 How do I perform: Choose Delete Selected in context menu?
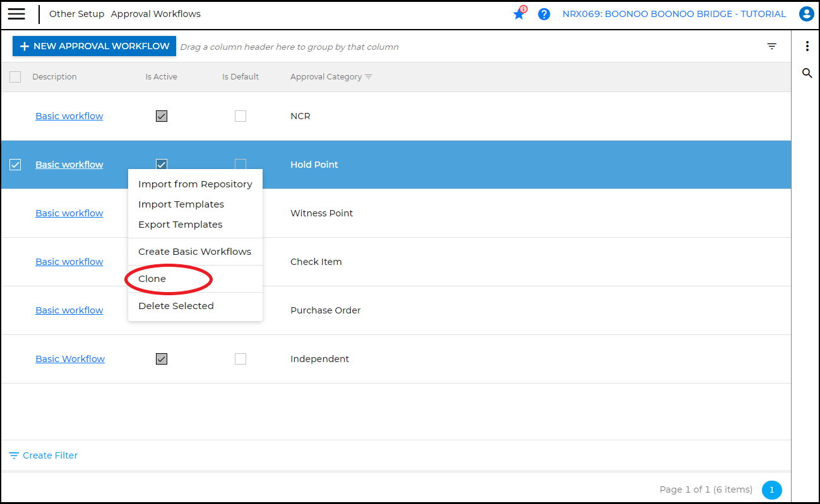176,306
